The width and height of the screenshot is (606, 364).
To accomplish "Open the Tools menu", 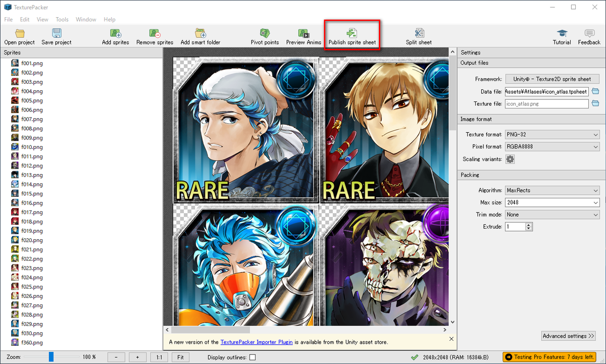I will tap(62, 19).
